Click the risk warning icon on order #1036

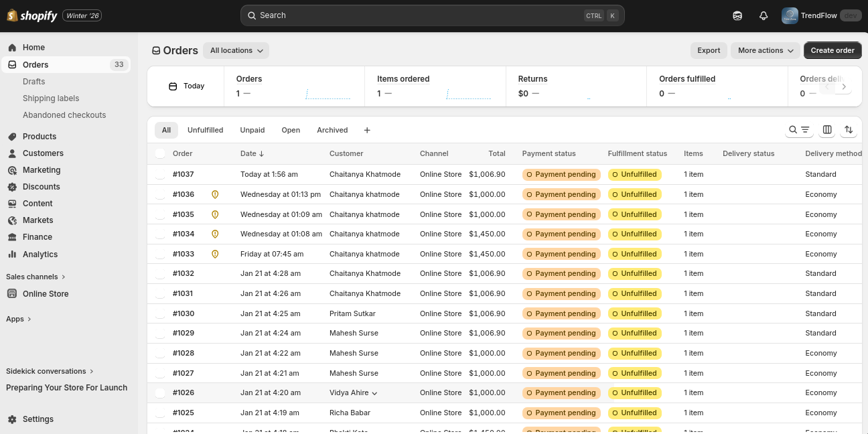pyautogui.click(x=215, y=194)
